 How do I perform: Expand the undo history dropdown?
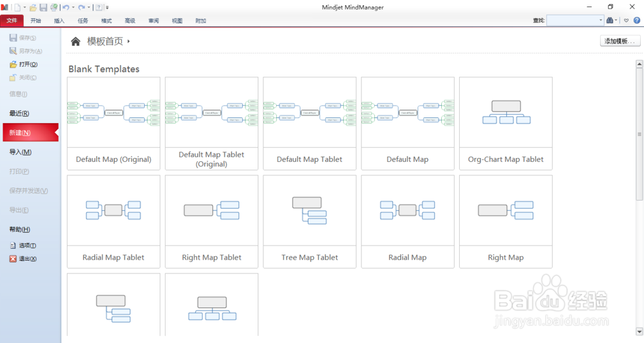(x=73, y=7)
